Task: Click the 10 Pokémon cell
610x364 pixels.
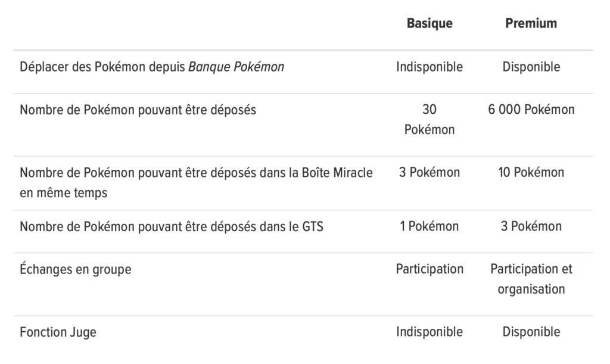Action: [x=531, y=172]
